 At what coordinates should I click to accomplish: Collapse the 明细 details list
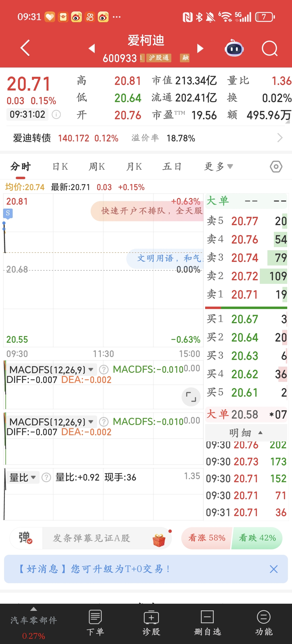pos(246,433)
